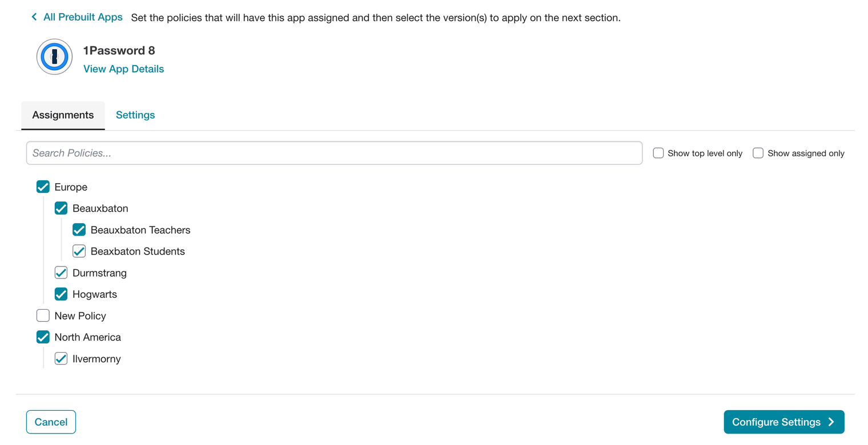The height and width of the screenshot is (445, 868).
Task: Focus the Search Policies input field
Action: [334, 153]
